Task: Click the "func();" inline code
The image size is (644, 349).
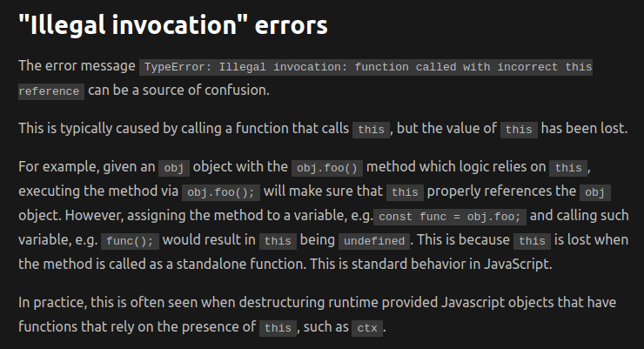Action: point(130,241)
